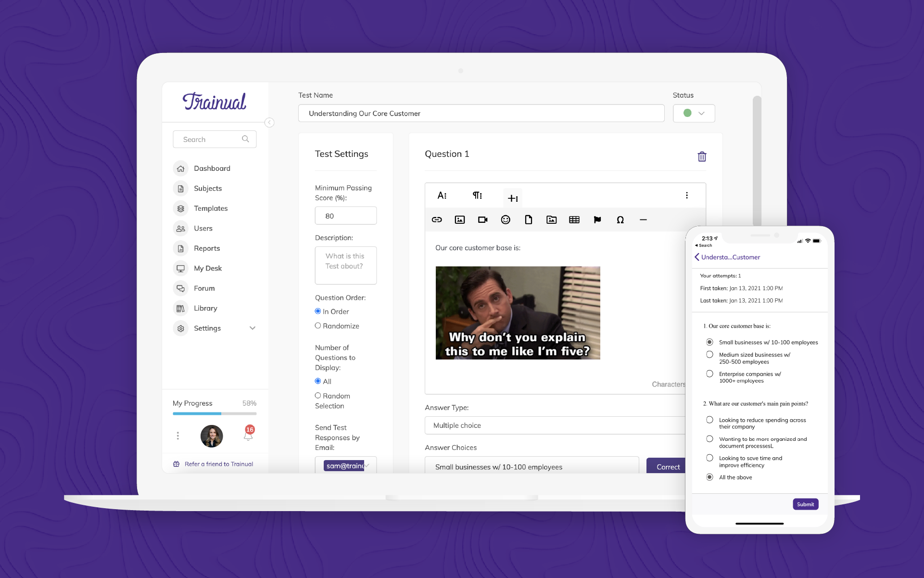924x578 pixels.
Task: Click the Correct button
Action: [667, 466]
